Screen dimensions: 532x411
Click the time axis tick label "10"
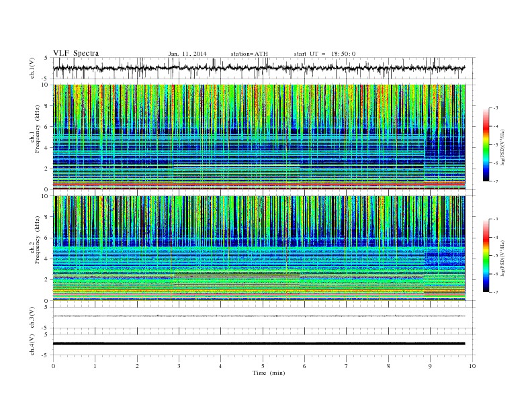[472, 366]
